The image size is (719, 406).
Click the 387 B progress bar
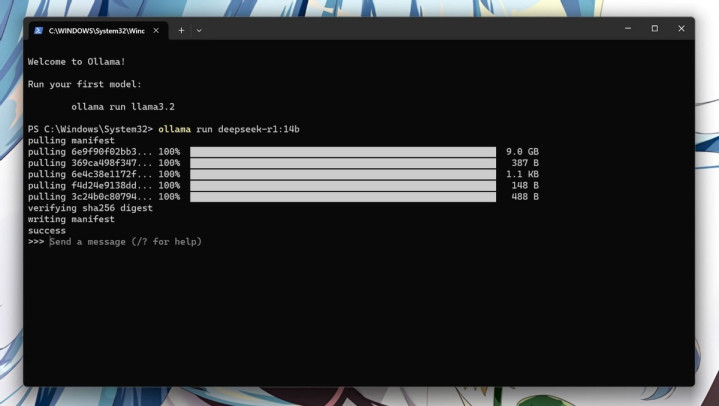pos(343,163)
